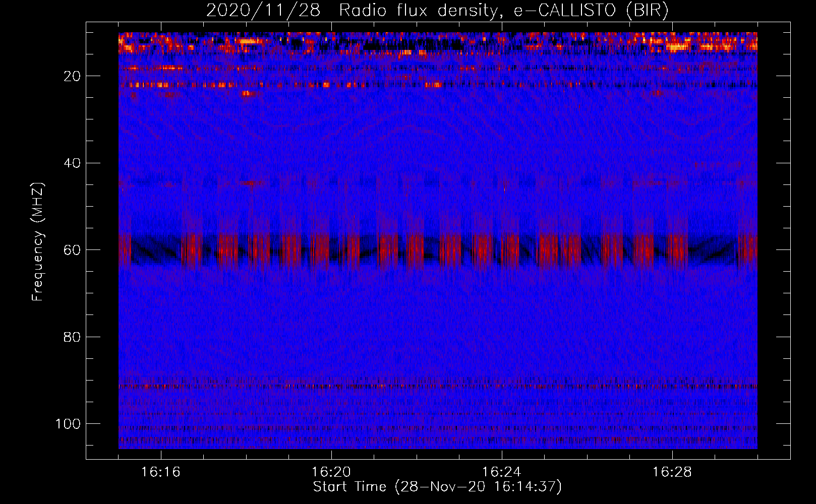Click the plot title '2020/11/28 Radio flux density, e-CALLISTO (BIR)'
Screen dimensions: 816x504
click(437, 11)
